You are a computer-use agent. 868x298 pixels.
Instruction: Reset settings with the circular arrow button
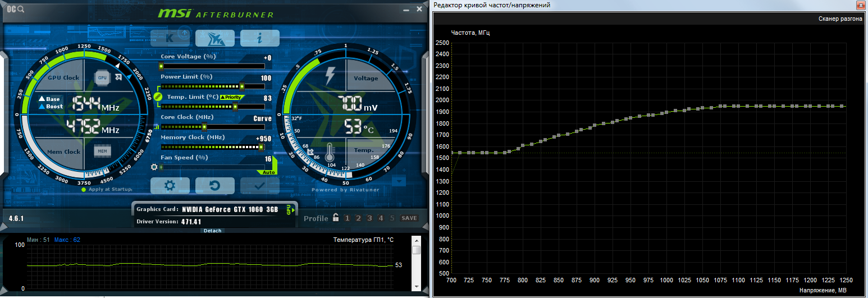214,185
